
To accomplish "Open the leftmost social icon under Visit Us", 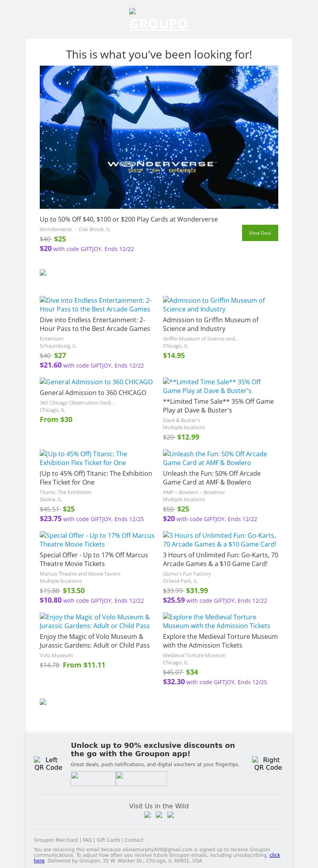I will click(x=147, y=815).
